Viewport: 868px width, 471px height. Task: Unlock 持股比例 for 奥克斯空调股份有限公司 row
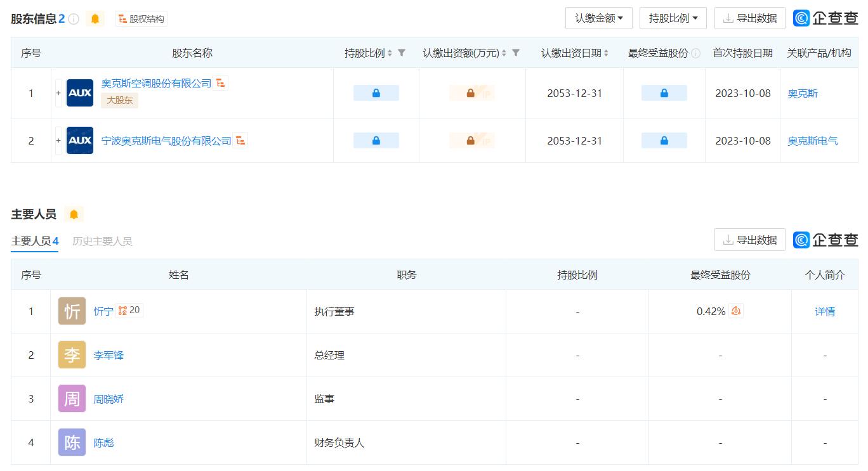pyautogui.click(x=376, y=93)
